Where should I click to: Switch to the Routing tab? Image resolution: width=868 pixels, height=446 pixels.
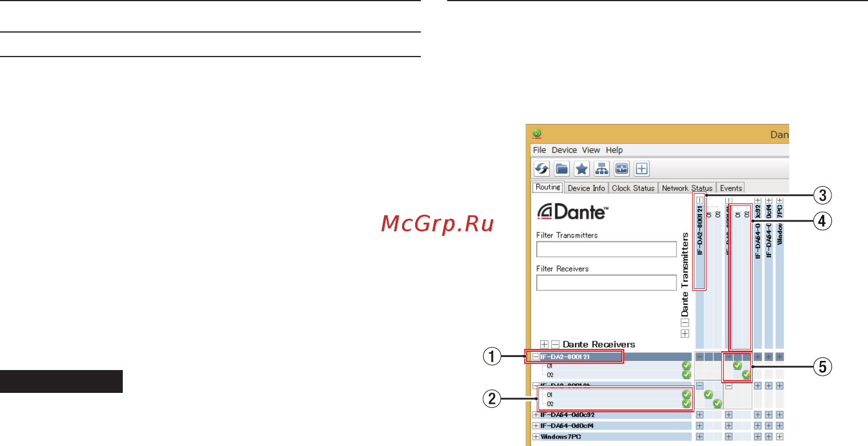[x=548, y=187]
